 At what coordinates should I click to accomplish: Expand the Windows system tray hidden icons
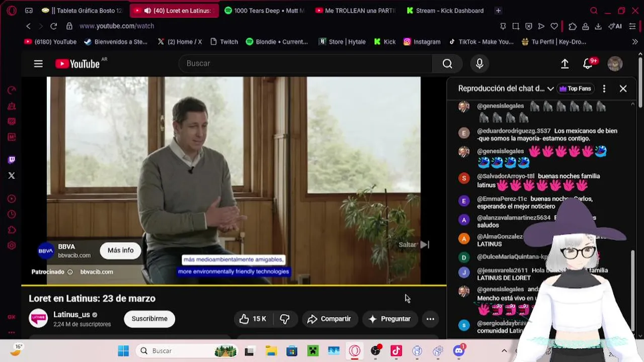pyautogui.click(x=504, y=351)
